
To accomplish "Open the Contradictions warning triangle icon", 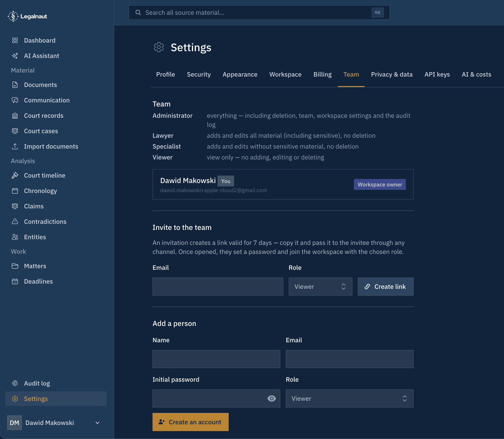I will (15, 222).
